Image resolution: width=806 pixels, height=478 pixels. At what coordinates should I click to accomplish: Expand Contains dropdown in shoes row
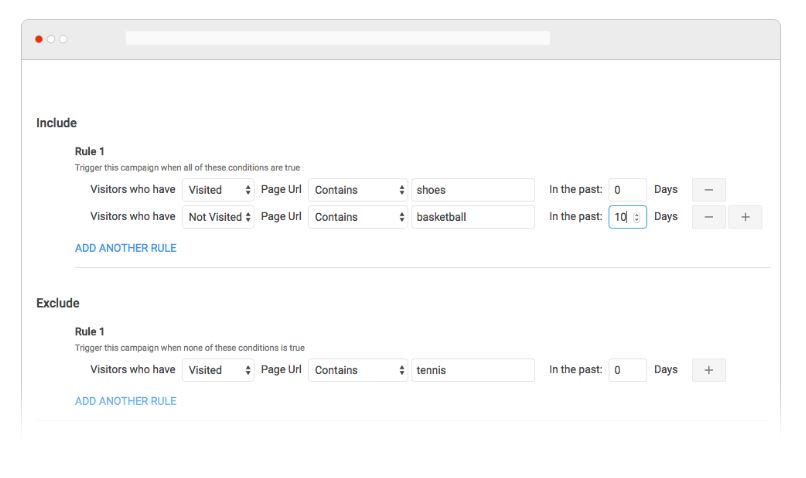tap(358, 190)
